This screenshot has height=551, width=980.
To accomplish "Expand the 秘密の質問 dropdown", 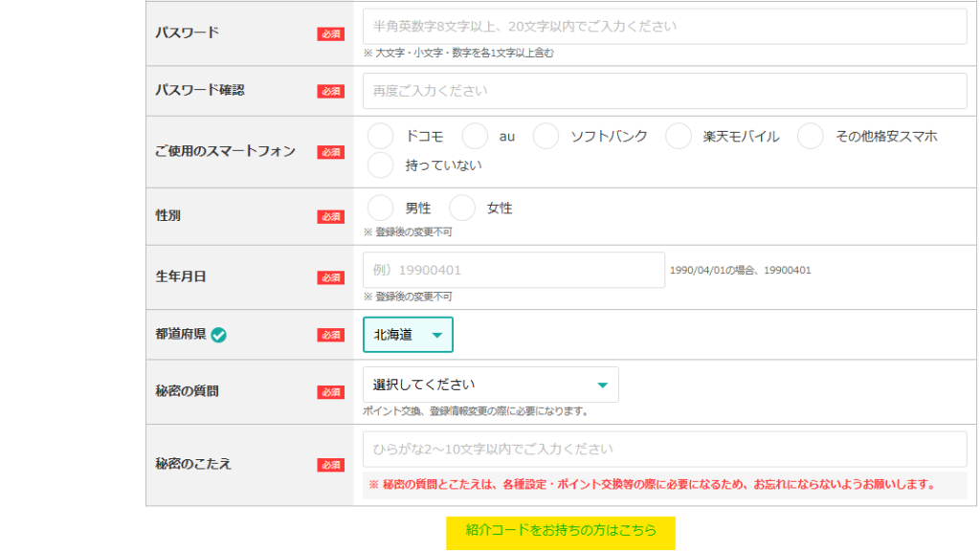I will [490, 385].
